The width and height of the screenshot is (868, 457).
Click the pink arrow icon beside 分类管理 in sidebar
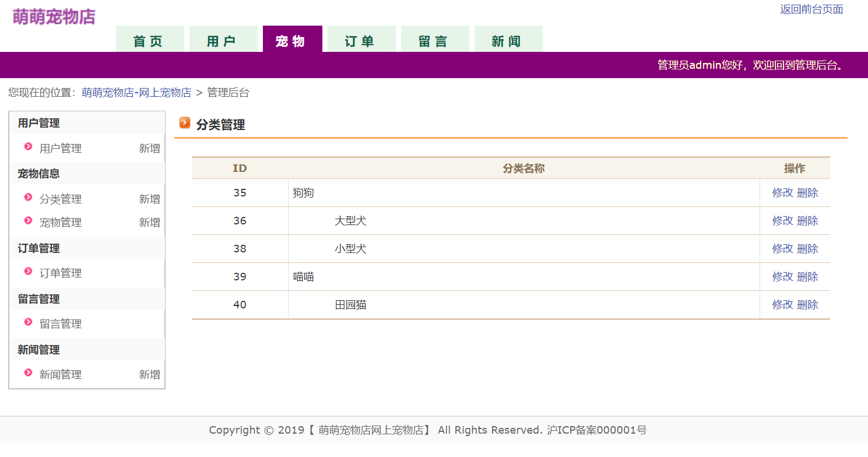[x=28, y=198]
